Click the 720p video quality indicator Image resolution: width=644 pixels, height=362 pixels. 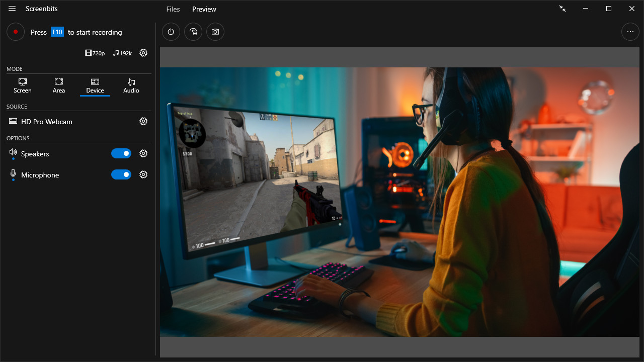[x=95, y=53]
